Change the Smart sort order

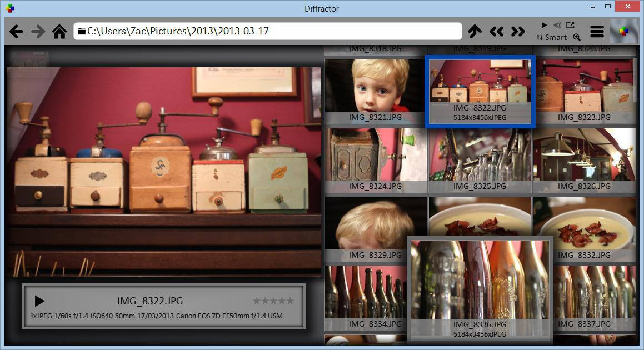[552, 37]
